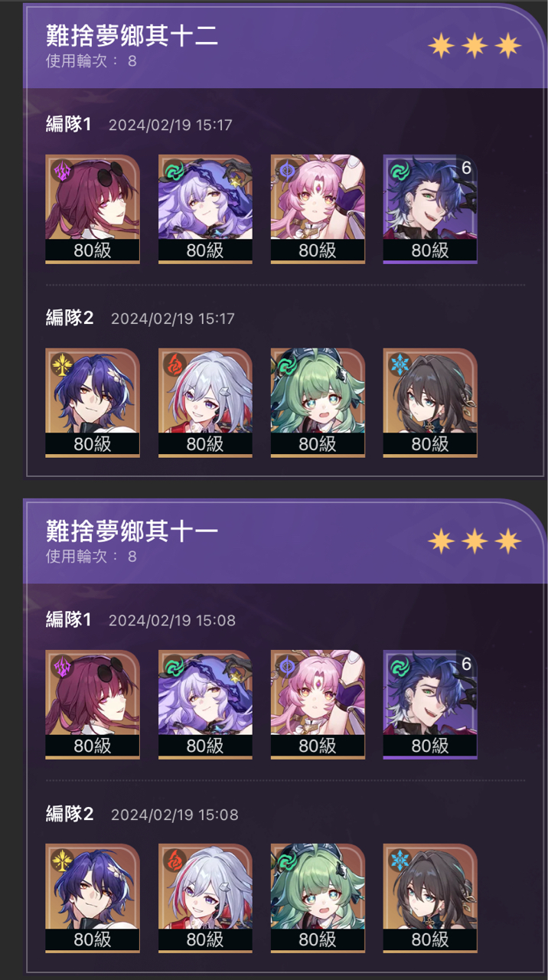Open the dark-haired ice character in stage eleven team 2
Viewport: 548px width, 980px height.
[x=430, y=898]
